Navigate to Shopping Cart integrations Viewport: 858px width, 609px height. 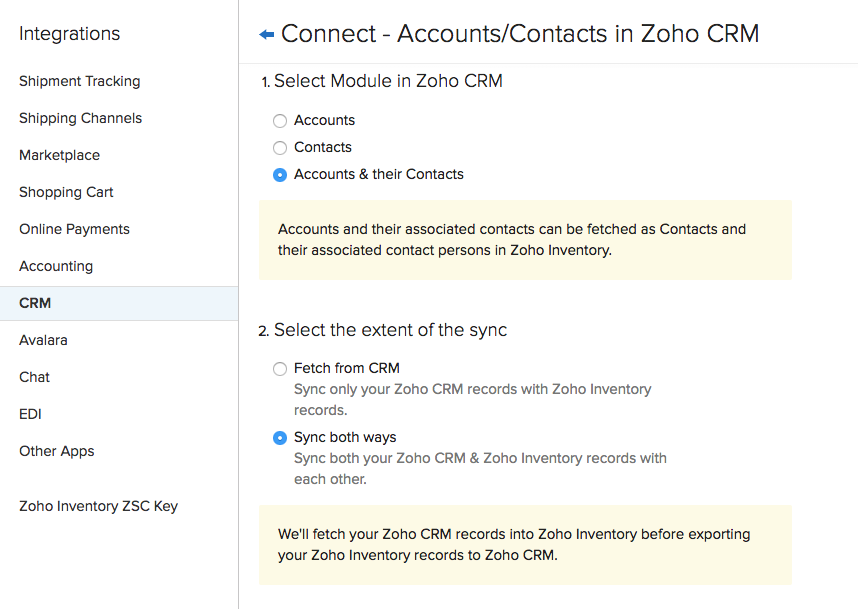click(x=66, y=192)
